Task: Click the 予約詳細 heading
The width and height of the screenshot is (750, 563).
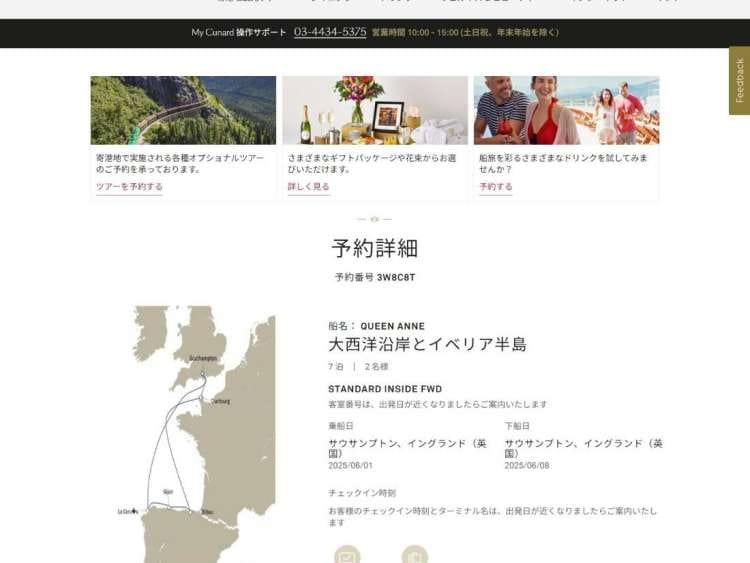Action: point(374,248)
